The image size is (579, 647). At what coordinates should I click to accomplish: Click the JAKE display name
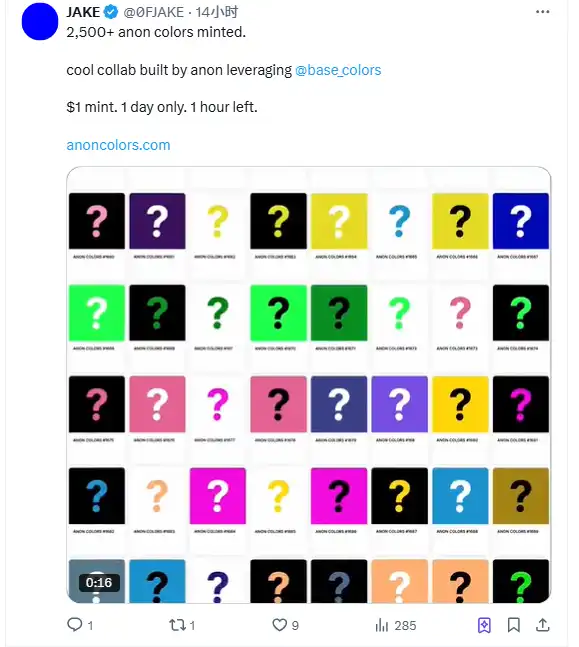click(x=83, y=12)
